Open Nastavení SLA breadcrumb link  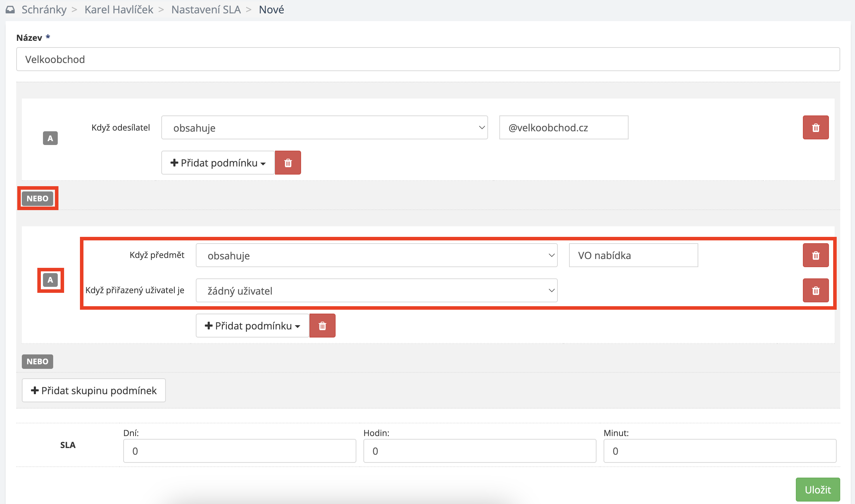coord(206,10)
